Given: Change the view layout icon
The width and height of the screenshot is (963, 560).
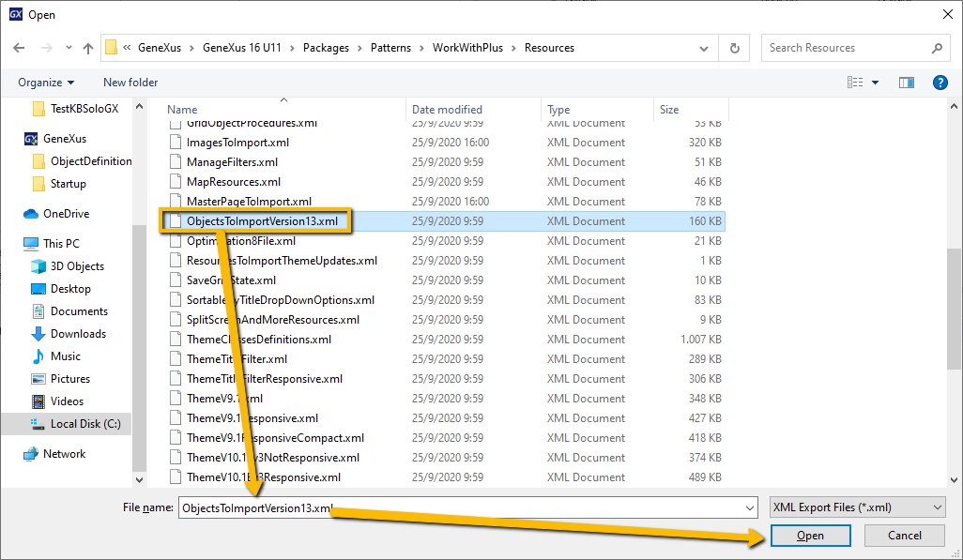Looking at the screenshot, I should click(855, 83).
